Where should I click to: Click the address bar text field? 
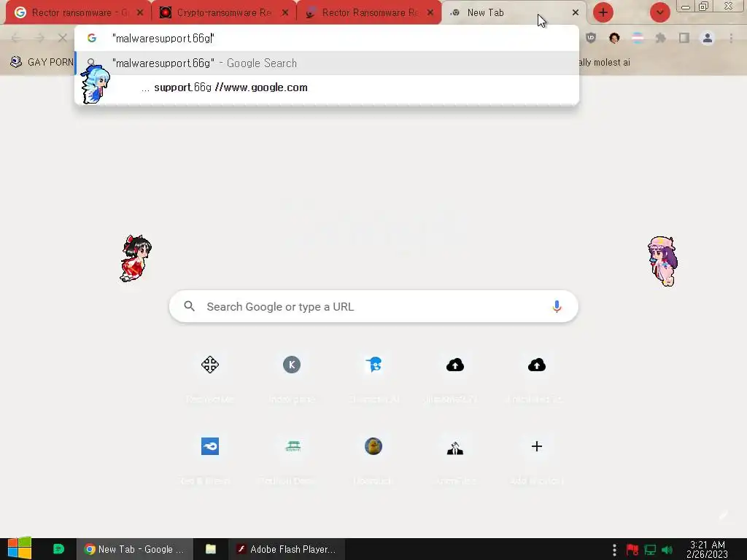327,38
